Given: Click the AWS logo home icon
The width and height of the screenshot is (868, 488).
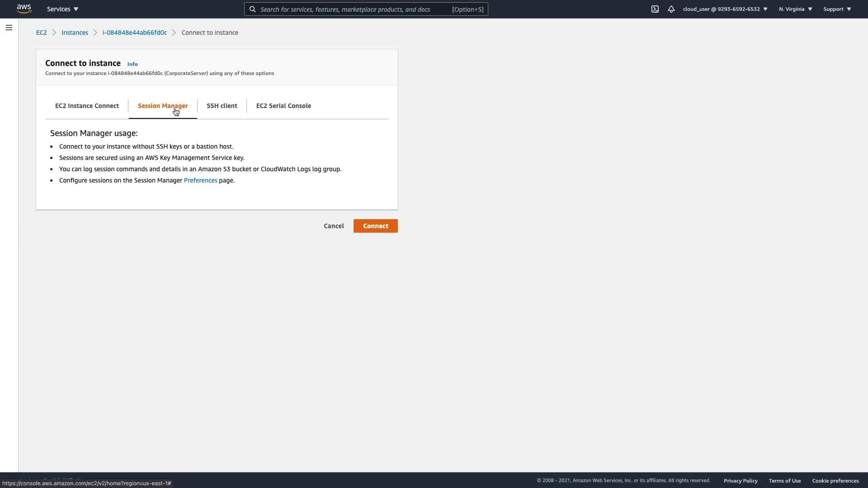Looking at the screenshot, I should [24, 9].
